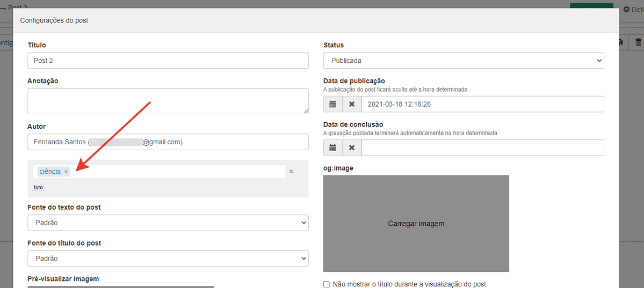Screen dimensions: 644x288
Task: Click the Autor input field
Action: pos(168,142)
